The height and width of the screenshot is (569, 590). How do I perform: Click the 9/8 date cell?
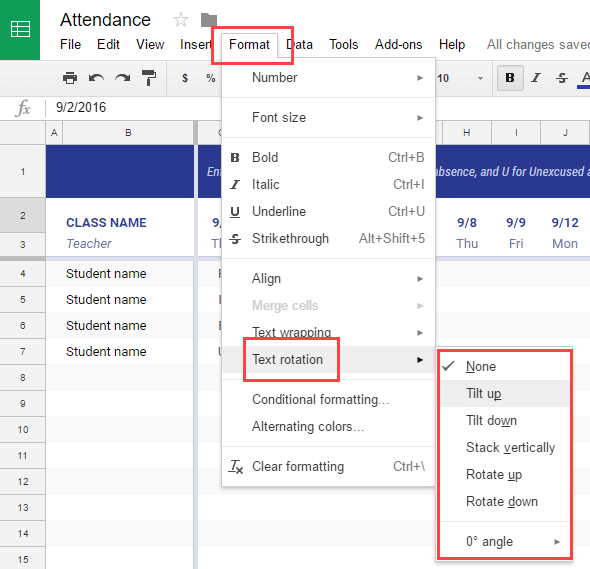pos(467,222)
